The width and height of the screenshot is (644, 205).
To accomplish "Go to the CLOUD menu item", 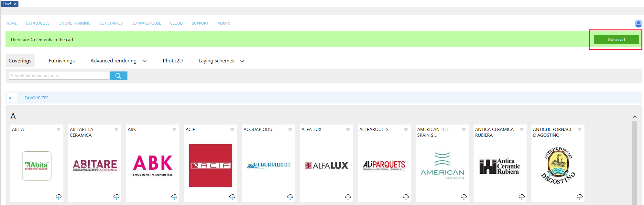I will click(x=176, y=23).
